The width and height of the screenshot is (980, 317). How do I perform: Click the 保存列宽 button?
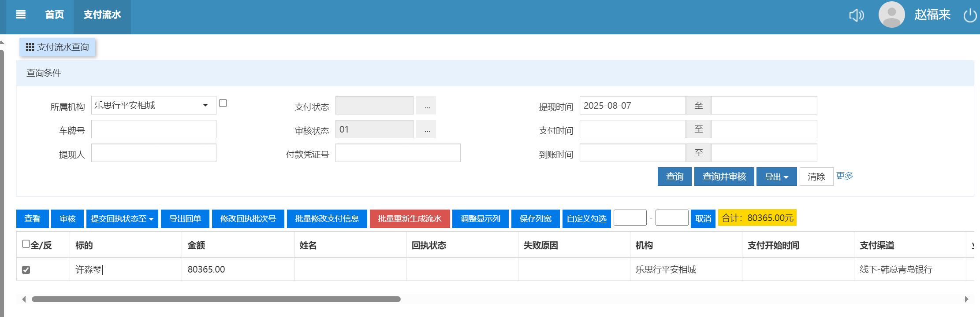point(536,219)
